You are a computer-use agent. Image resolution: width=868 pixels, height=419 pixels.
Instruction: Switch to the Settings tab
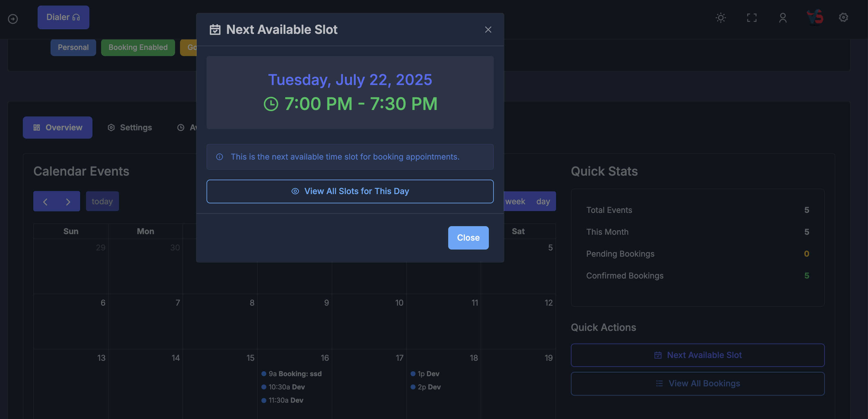pos(130,127)
